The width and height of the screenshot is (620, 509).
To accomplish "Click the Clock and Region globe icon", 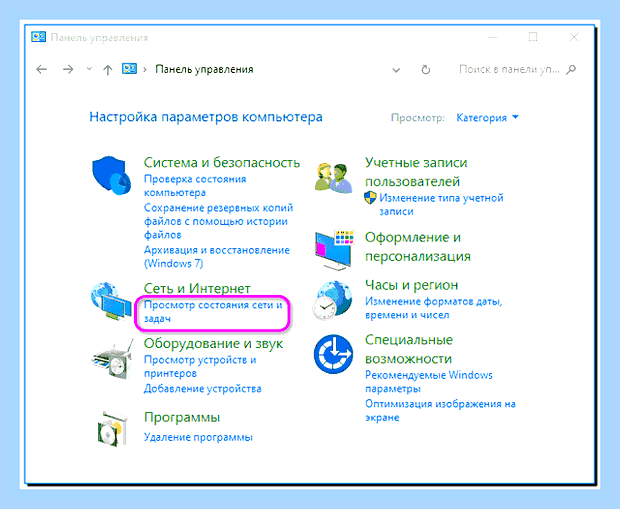I will click(x=334, y=300).
